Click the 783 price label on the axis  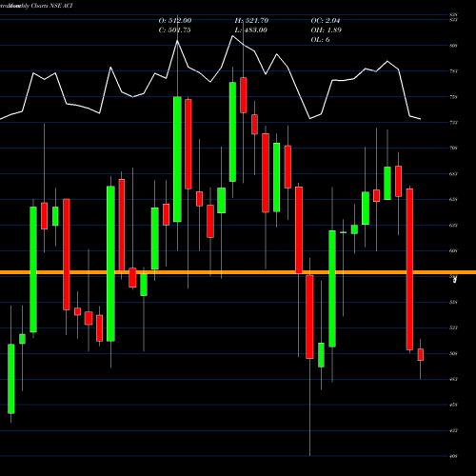(x=453, y=71)
